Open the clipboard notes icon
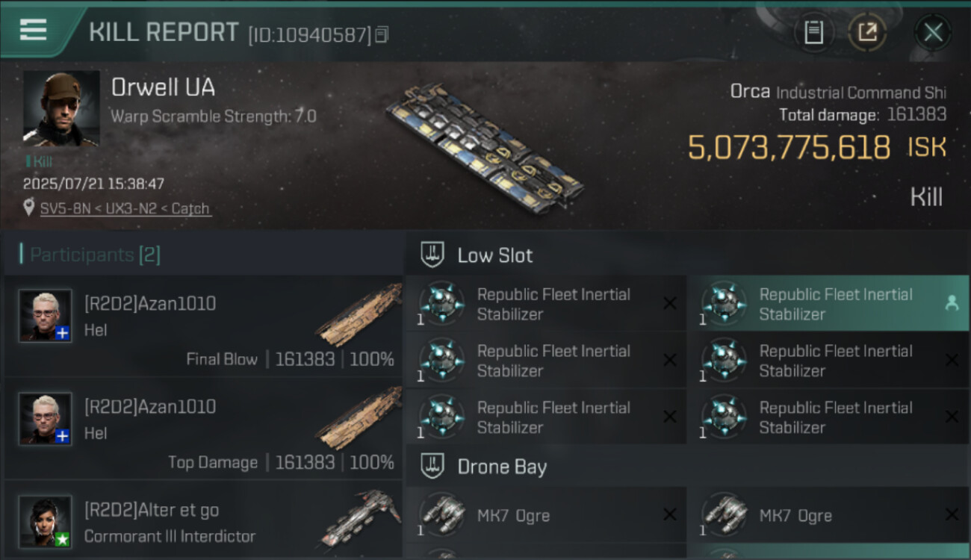Image resolution: width=971 pixels, height=560 pixels. (813, 32)
